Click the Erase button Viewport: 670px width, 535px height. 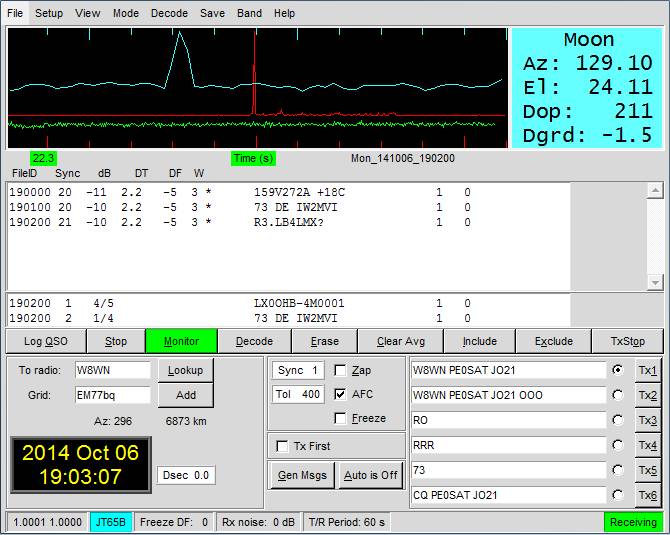click(x=325, y=341)
